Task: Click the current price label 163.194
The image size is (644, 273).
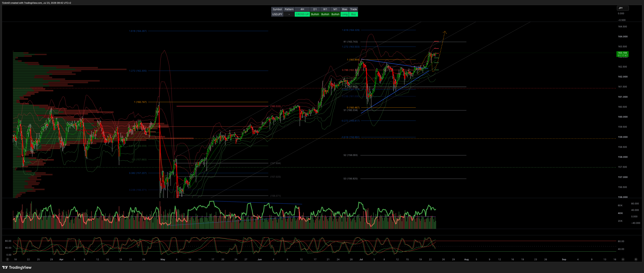Action: pos(622,54)
